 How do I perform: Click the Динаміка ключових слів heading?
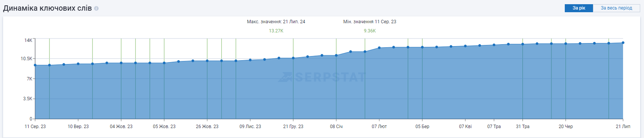point(48,8)
